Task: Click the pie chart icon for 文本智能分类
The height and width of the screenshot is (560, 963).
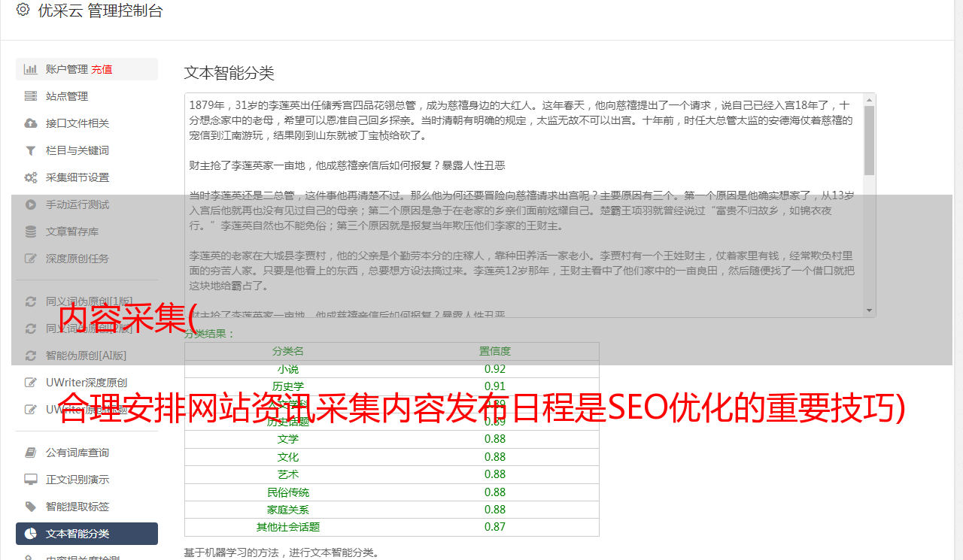Action: pos(31,534)
